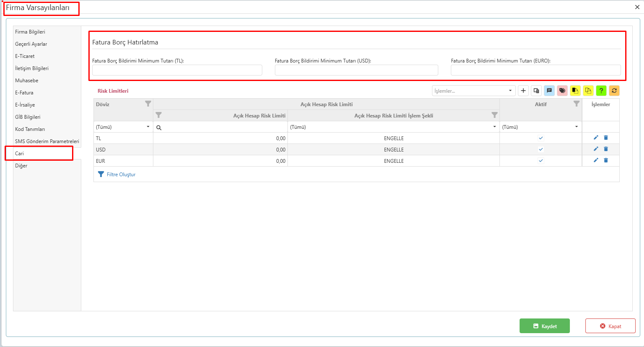Edit the TL risk limit row
The image size is (644, 347).
click(x=596, y=138)
